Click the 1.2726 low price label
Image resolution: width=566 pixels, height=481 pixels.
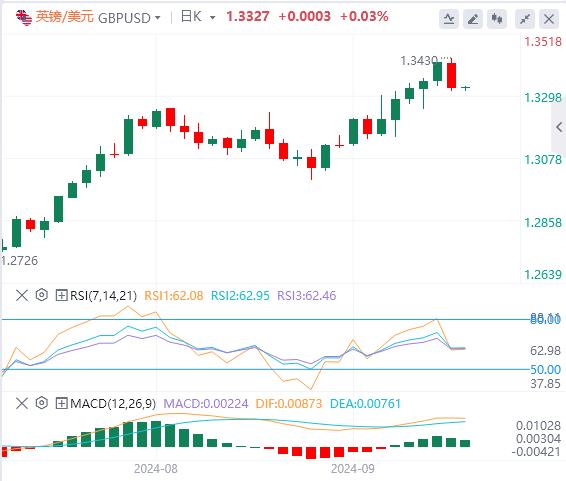tap(19, 261)
